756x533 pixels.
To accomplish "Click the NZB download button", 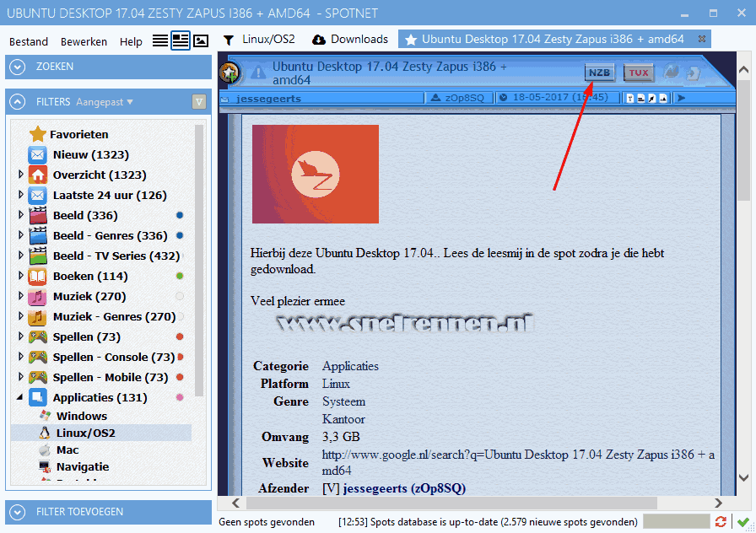I will (x=599, y=73).
